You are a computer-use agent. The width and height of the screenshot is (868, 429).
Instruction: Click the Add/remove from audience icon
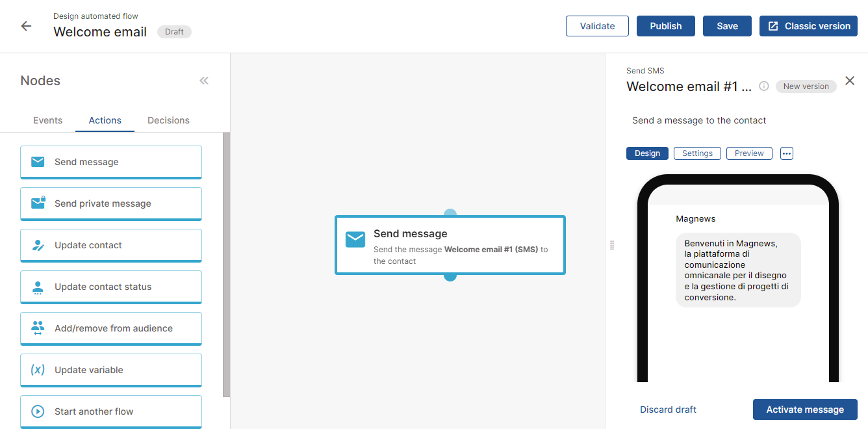click(38, 328)
